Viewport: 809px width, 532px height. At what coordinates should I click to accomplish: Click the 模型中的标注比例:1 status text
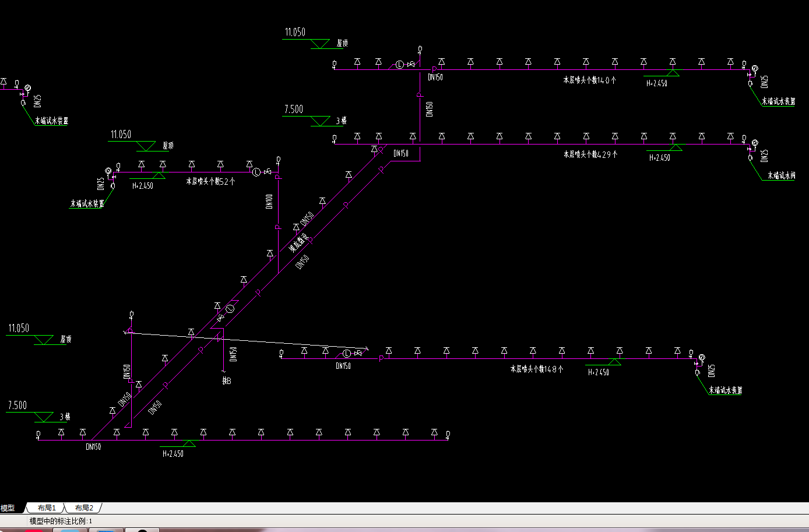61,521
